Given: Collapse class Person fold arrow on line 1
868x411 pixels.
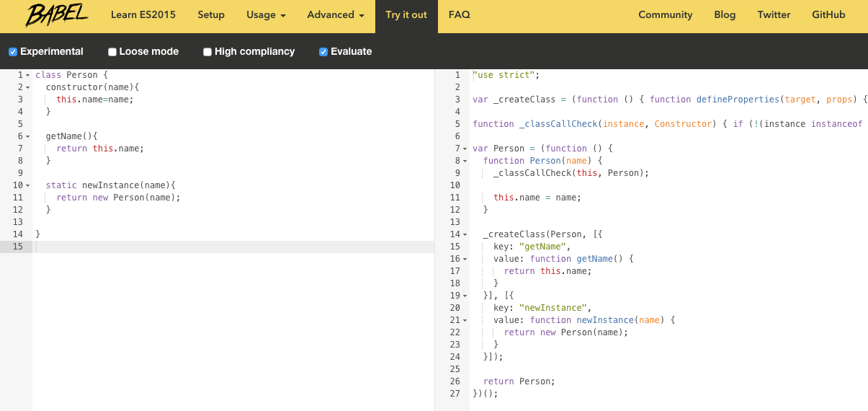Looking at the screenshot, I should tap(28, 75).
